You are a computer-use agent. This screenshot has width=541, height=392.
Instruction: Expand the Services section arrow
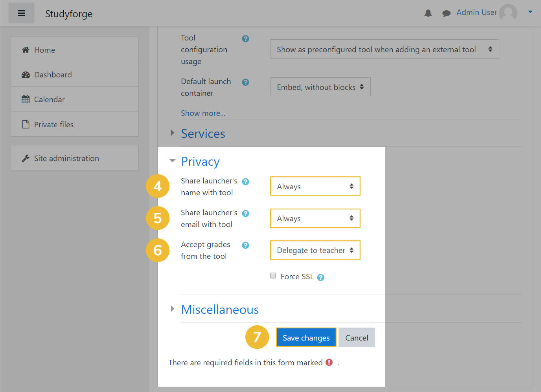click(172, 133)
